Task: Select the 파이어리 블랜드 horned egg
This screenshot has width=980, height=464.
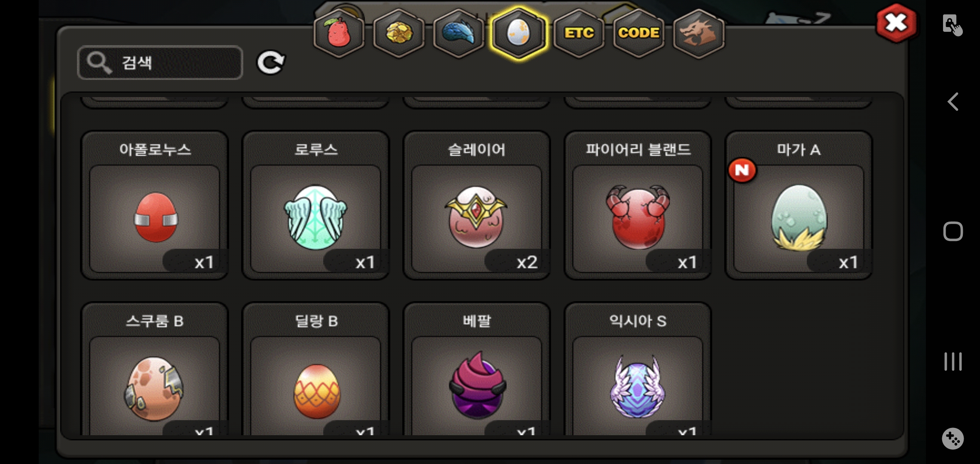Action: pyautogui.click(x=638, y=205)
